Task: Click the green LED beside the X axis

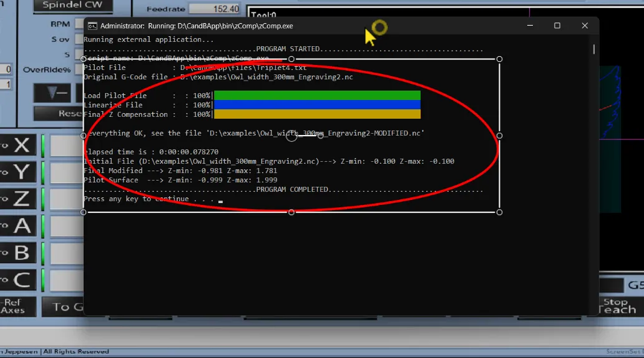Action: pos(43,146)
